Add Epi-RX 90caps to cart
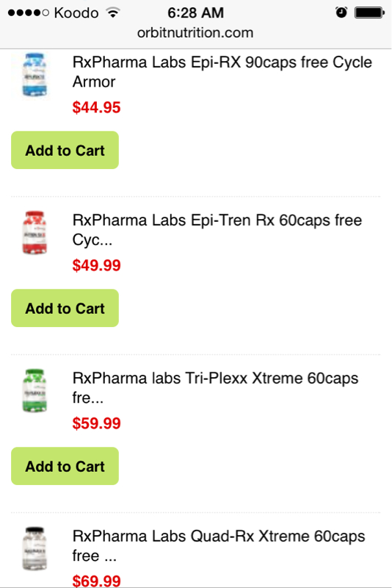 (x=65, y=150)
